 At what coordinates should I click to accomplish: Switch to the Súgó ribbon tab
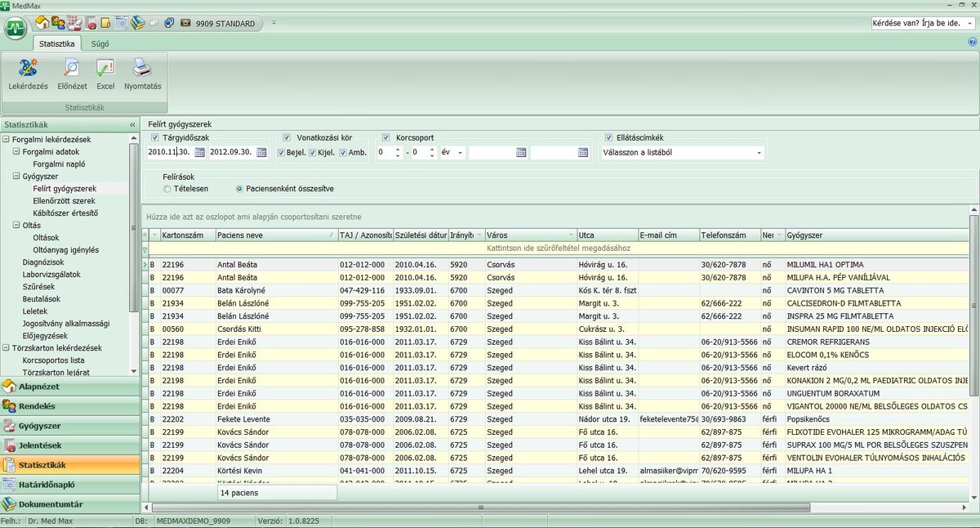(x=99, y=43)
